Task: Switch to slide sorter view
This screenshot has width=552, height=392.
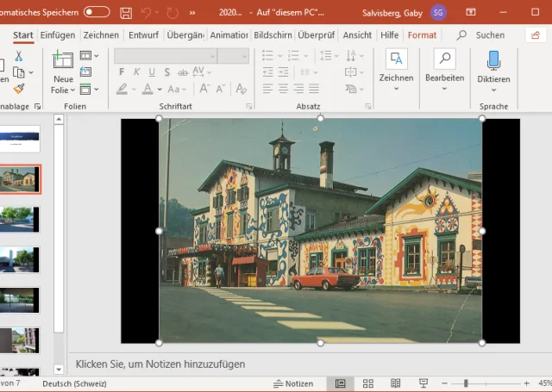Action: point(368,383)
